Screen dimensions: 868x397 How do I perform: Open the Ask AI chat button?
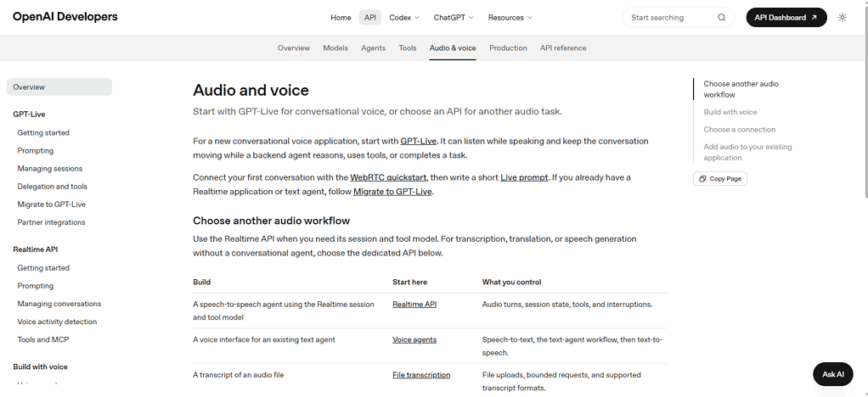pos(832,374)
